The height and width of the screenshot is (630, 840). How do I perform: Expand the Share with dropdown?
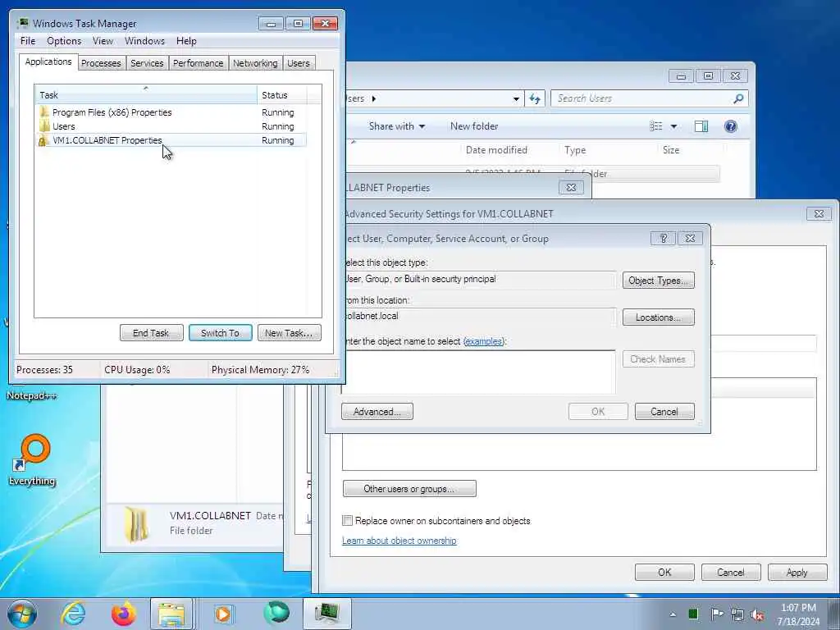396,126
